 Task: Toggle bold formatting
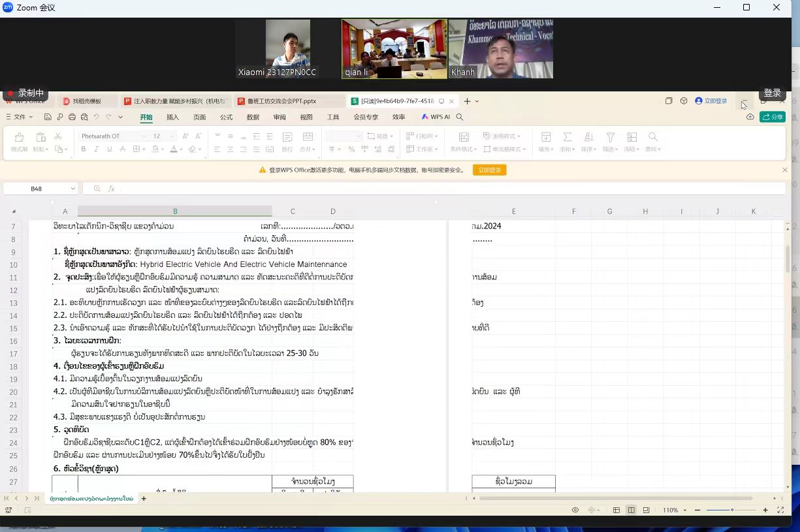[x=84, y=149]
